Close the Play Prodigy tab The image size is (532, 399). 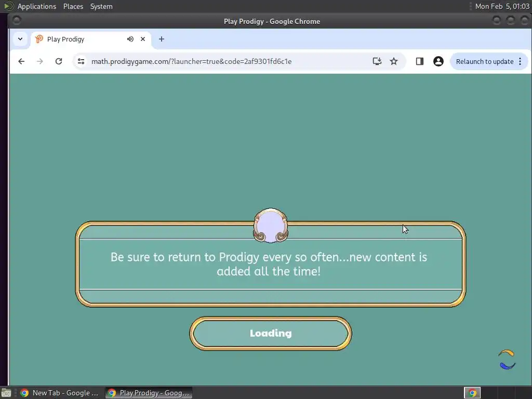tap(143, 39)
